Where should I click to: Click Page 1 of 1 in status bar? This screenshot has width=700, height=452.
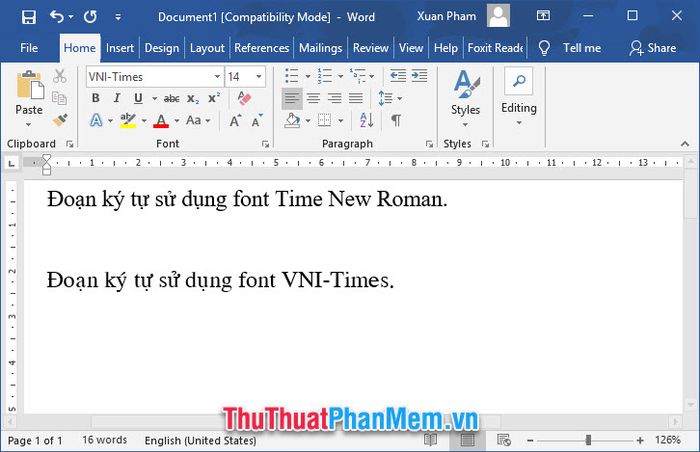(x=35, y=440)
